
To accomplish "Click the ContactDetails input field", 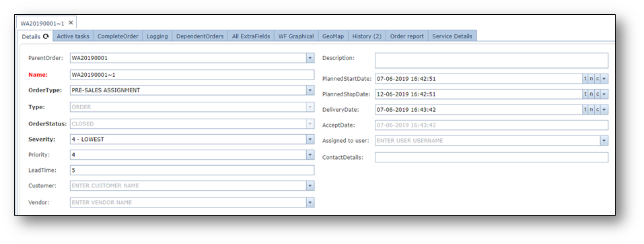I will point(491,157).
